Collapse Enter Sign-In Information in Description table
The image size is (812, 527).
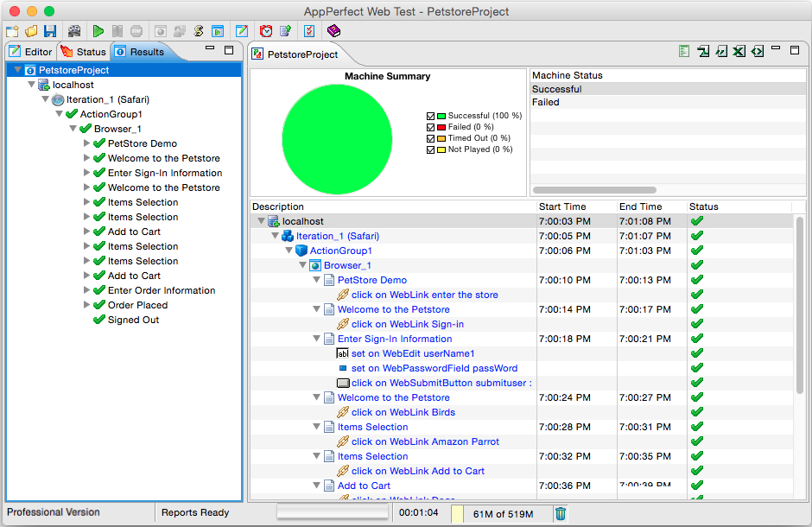click(x=316, y=339)
